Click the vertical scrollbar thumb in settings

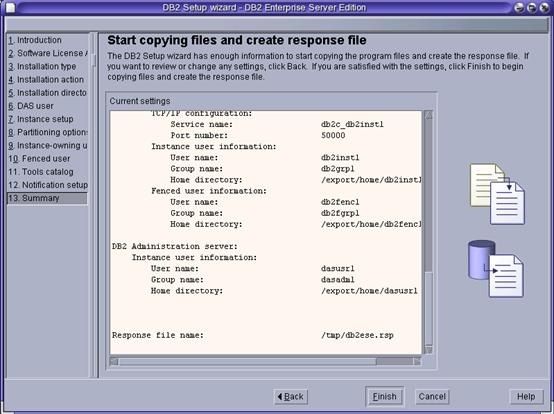click(x=428, y=308)
